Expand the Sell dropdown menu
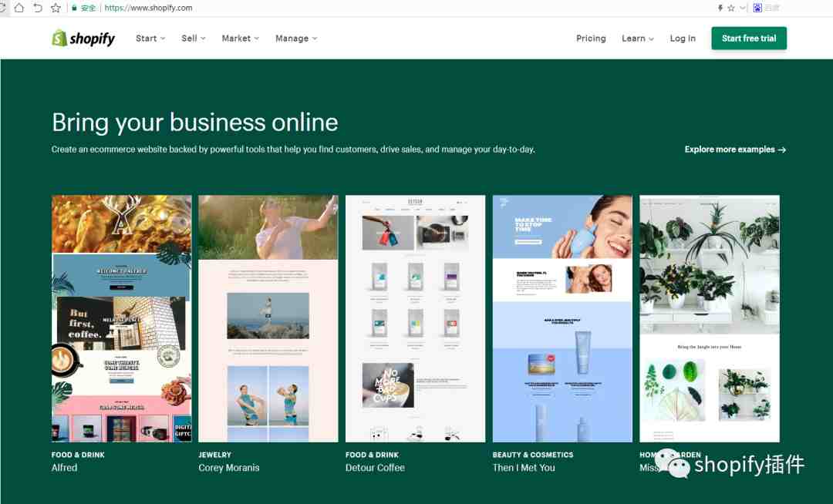 click(194, 39)
